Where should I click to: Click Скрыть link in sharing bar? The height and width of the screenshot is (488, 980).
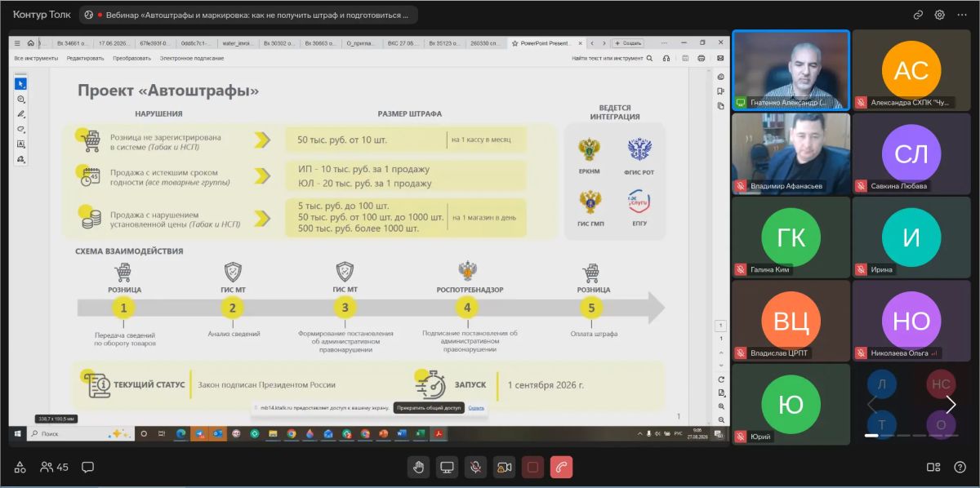[476, 407]
